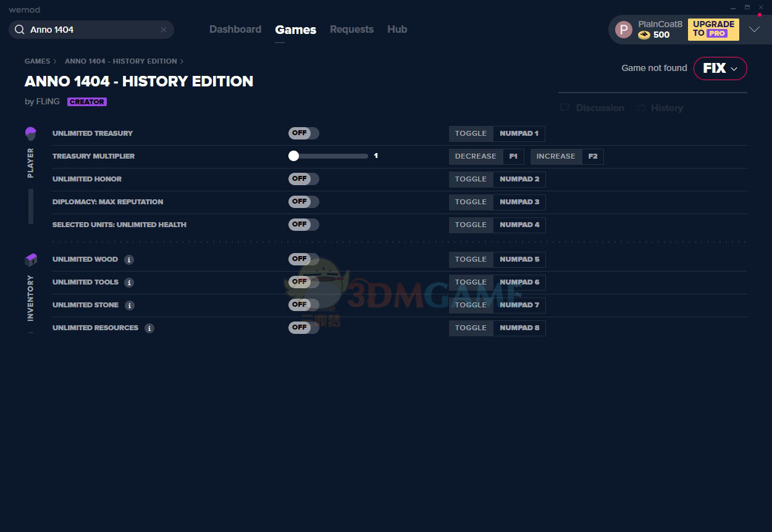Show info for Unlimited Tools
This screenshot has height=532, width=772.
click(129, 283)
